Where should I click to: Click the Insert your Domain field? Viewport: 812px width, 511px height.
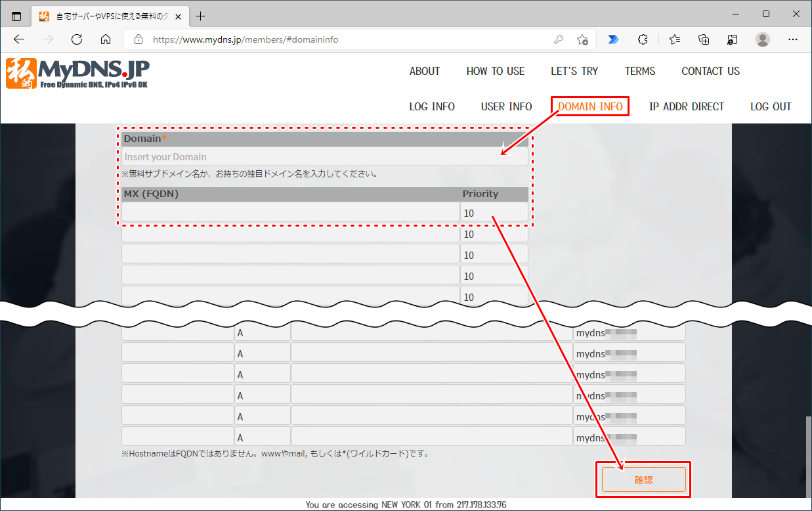(x=324, y=157)
